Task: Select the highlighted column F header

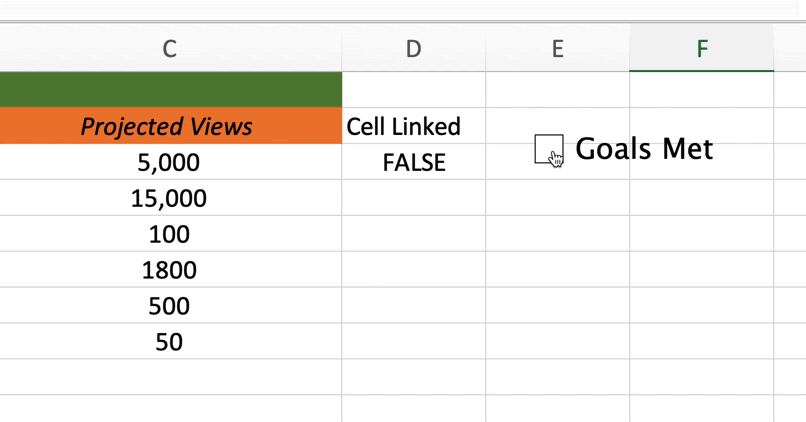Action: (701, 49)
